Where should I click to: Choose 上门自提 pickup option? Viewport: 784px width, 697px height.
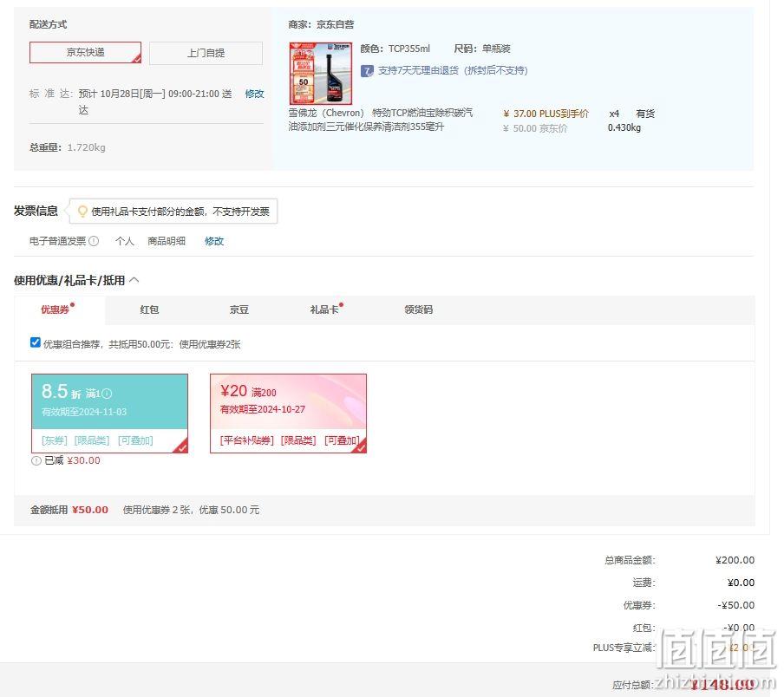click(206, 53)
